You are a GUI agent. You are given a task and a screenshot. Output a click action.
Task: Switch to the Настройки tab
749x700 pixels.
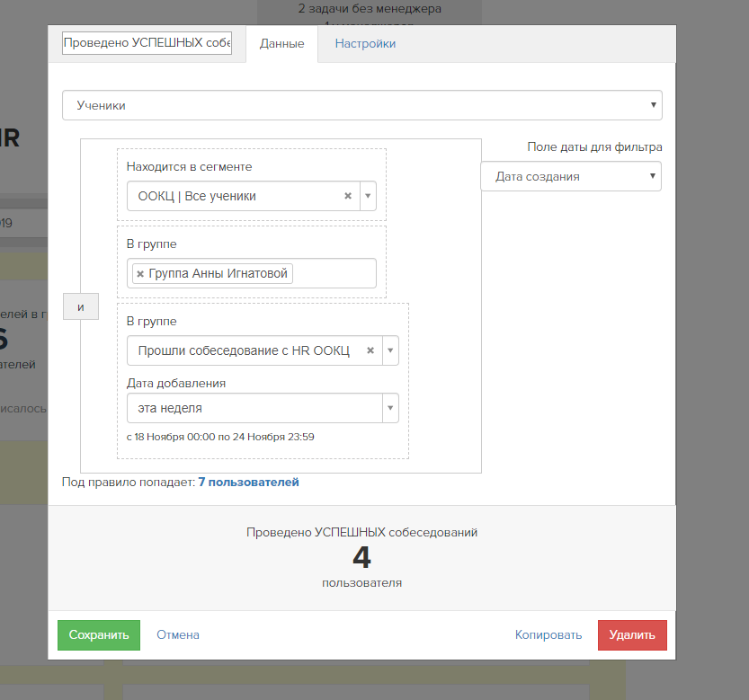click(365, 43)
